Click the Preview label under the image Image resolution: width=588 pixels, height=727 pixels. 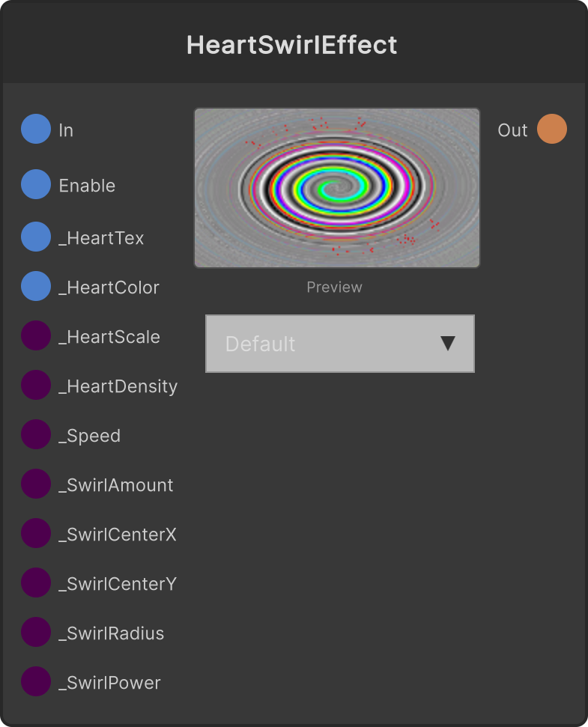(x=334, y=288)
